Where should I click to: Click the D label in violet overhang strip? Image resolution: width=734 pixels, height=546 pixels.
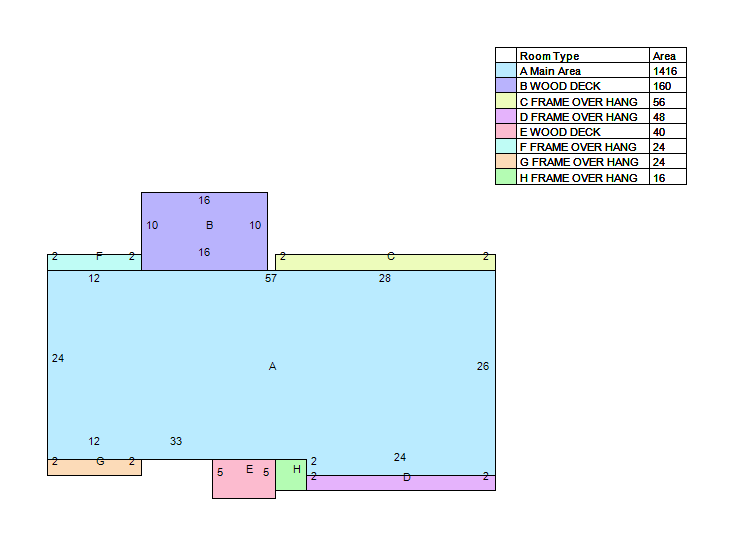[x=407, y=478]
